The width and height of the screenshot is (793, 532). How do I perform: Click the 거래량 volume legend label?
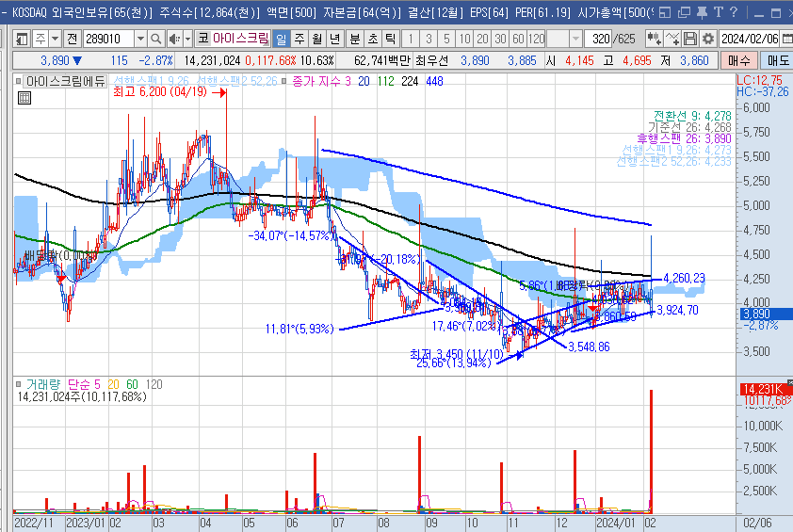pyautogui.click(x=43, y=384)
